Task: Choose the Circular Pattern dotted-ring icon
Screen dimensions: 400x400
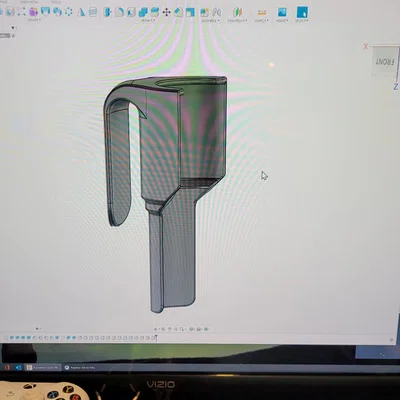Action: (x=69, y=12)
